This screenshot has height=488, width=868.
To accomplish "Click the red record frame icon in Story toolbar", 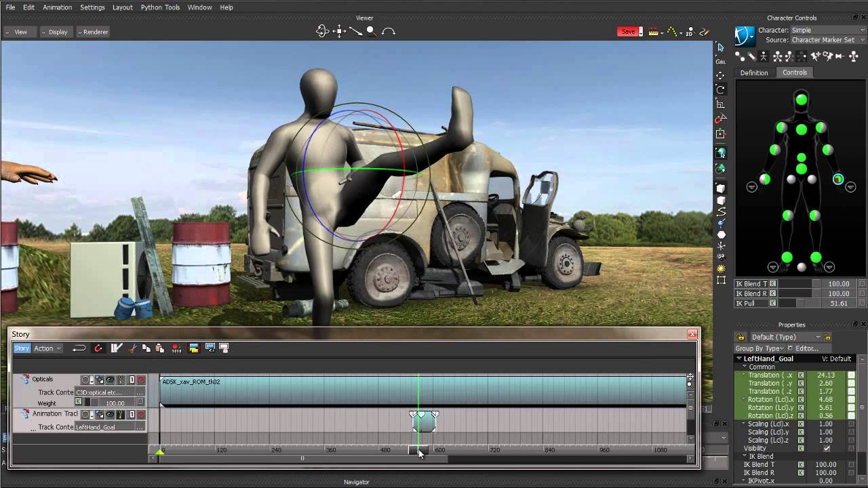I will click(x=175, y=347).
